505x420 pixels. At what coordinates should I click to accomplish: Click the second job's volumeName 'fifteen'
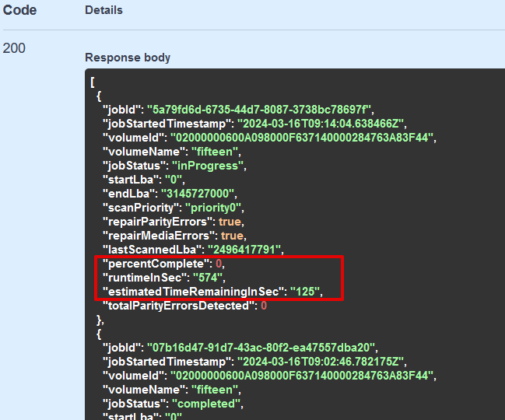coord(215,390)
